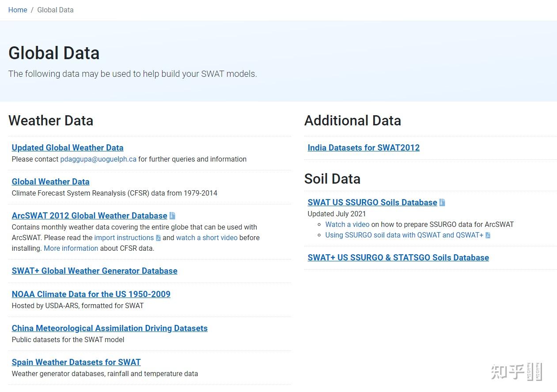Open SWAT US SSURGO Soils Database link
This screenshot has width=557, height=392.
click(x=372, y=202)
